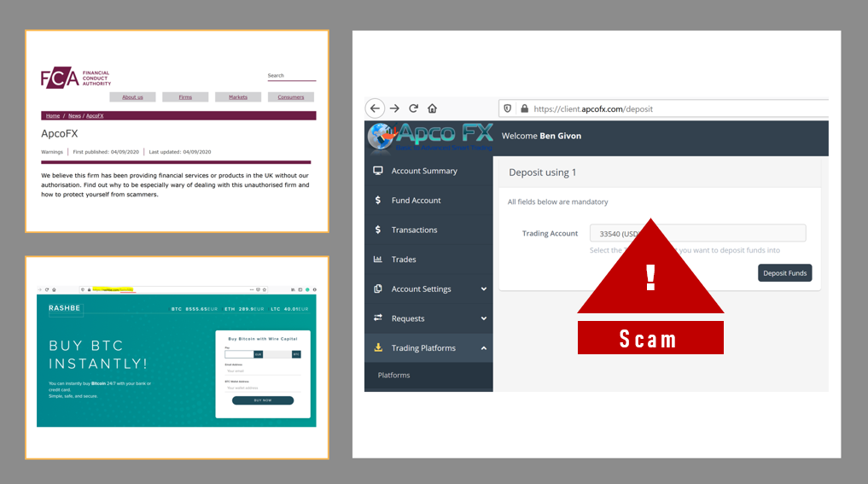Click the highlighted Rashbe URL bar
This screenshot has width=868, height=484.
click(x=114, y=289)
